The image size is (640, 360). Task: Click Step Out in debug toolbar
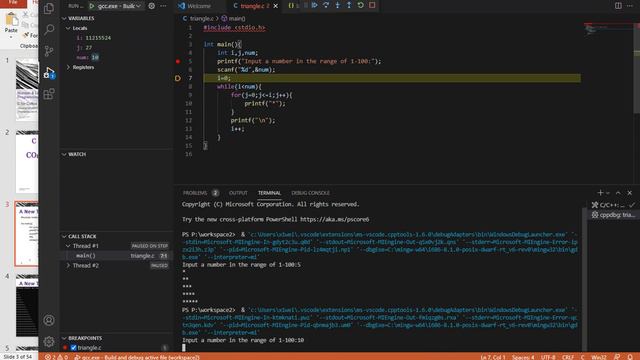point(349,5)
